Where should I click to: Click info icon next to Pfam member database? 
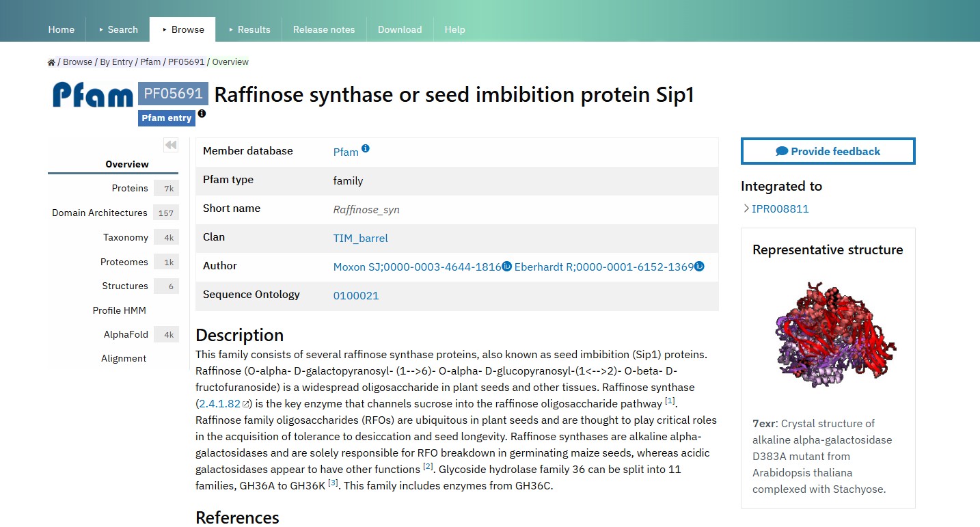pyautogui.click(x=366, y=148)
